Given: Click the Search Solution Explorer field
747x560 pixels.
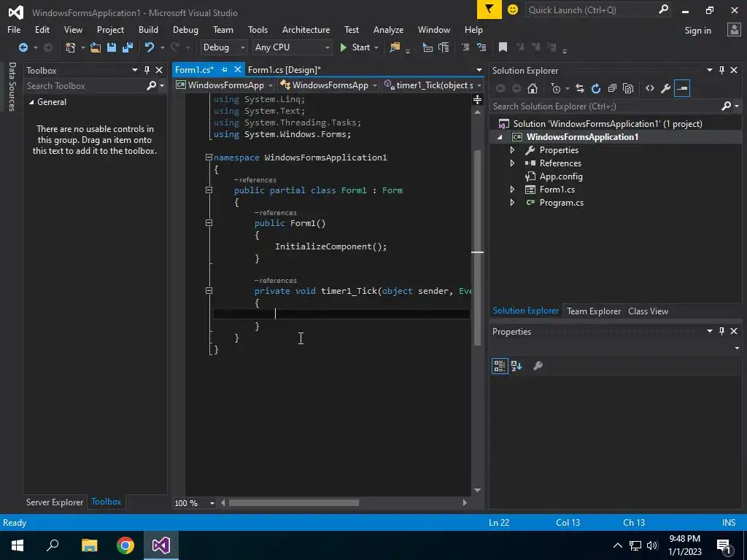Looking at the screenshot, I should (606, 106).
